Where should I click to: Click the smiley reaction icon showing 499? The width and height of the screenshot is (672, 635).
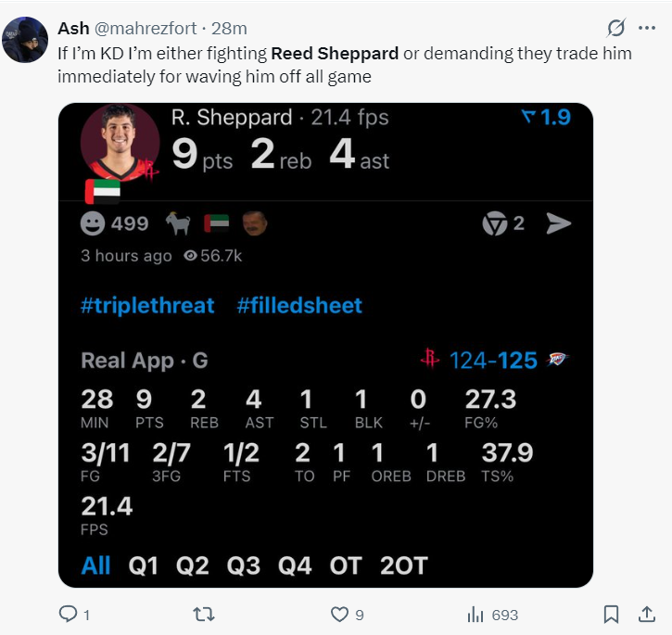click(93, 223)
